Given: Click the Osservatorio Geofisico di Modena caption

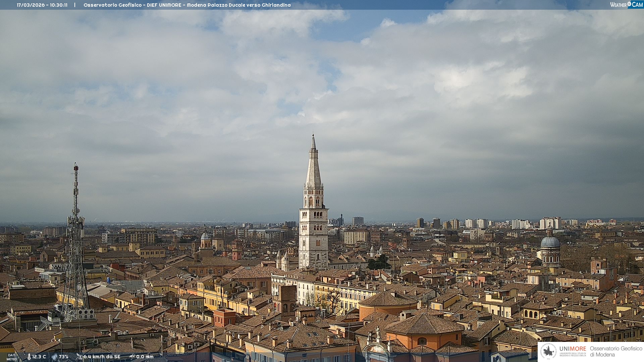Looking at the screenshot, I should (x=616, y=352).
